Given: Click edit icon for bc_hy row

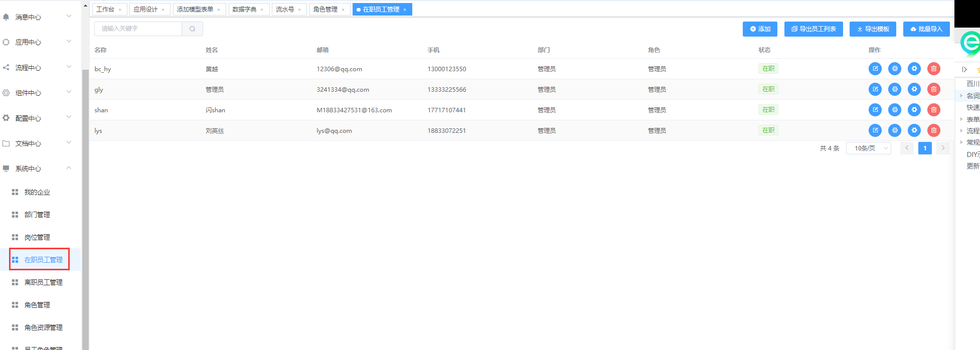Looking at the screenshot, I should point(875,69).
